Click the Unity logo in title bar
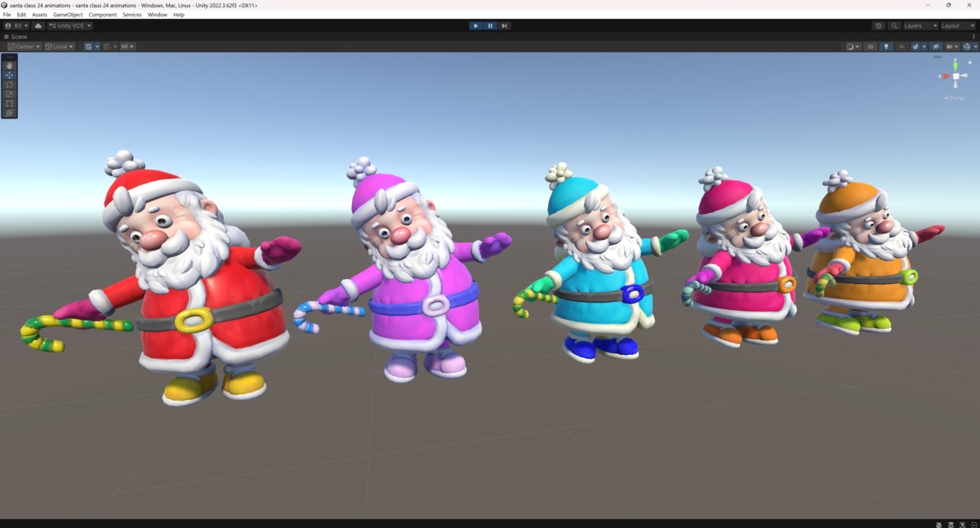This screenshot has width=980, height=528. pos(5,5)
